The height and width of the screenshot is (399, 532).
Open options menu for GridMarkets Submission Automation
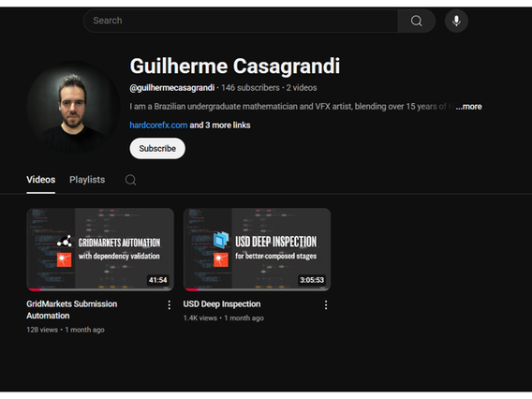point(169,305)
